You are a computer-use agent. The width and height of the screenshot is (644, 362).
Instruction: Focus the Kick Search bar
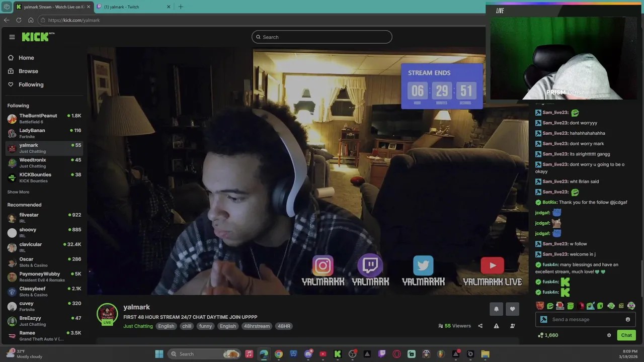tap(321, 37)
